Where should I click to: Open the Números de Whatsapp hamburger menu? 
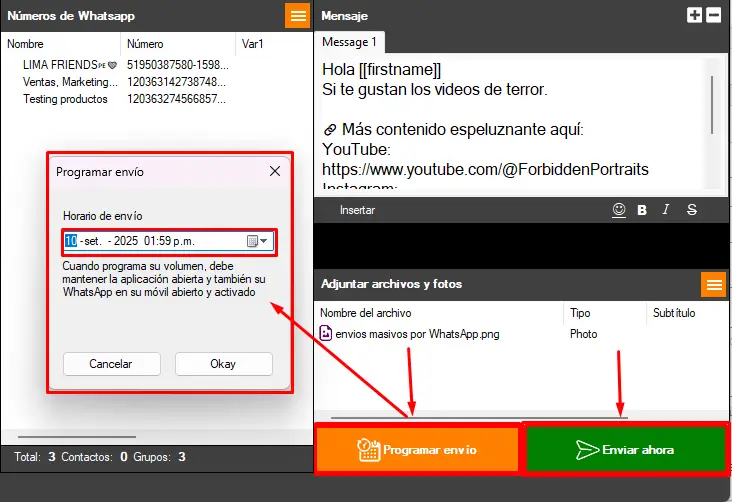pos(298,16)
